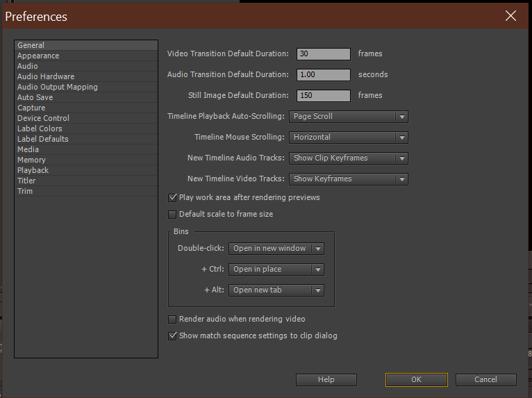Open the Bins Double-click dropdown
Screen dimensions: 532x398
pyautogui.click(x=276, y=249)
